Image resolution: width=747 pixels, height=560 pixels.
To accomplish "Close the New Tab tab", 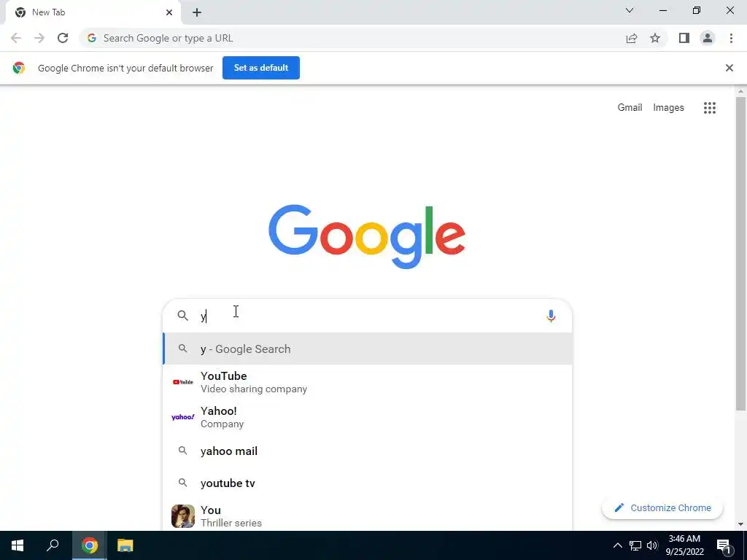I will coord(169,12).
